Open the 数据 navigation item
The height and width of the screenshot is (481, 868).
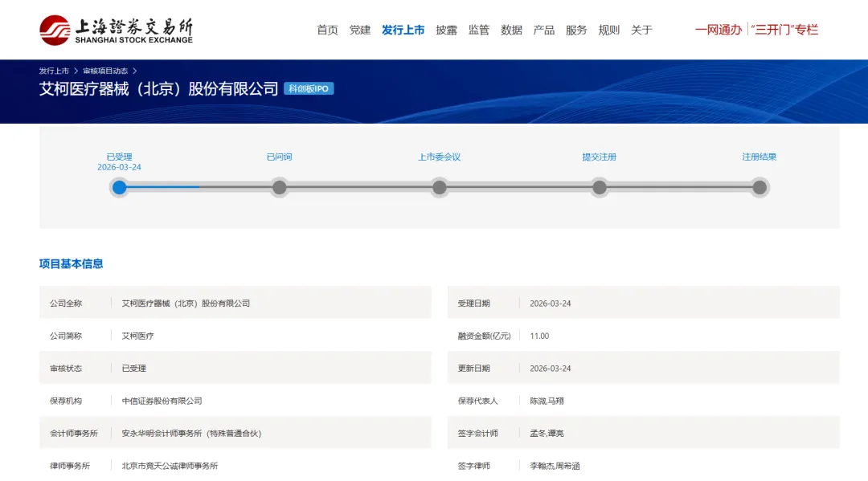coord(511,30)
